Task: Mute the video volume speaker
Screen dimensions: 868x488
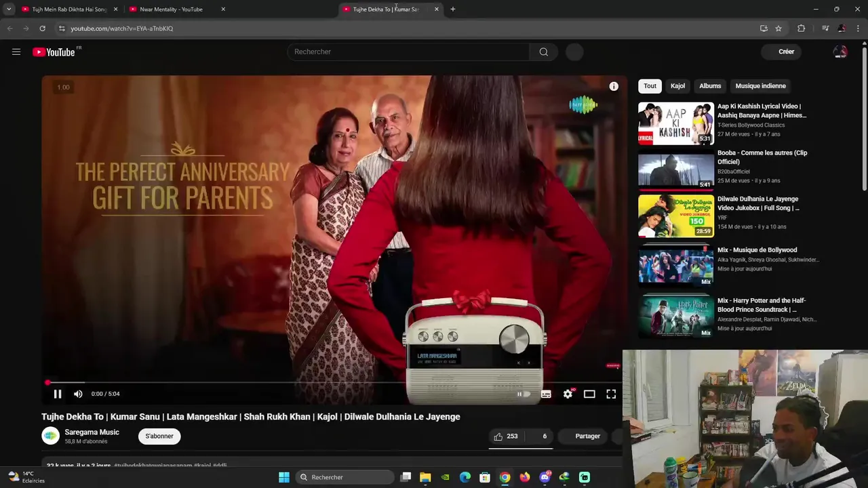Action: pos(78,394)
